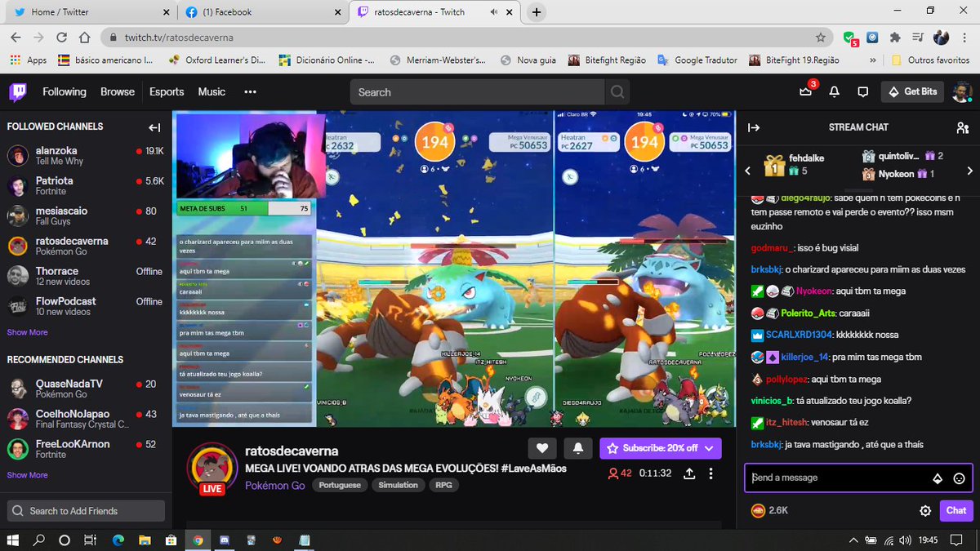
Task: Click the Get Bits button
Action: pos(913,91)
